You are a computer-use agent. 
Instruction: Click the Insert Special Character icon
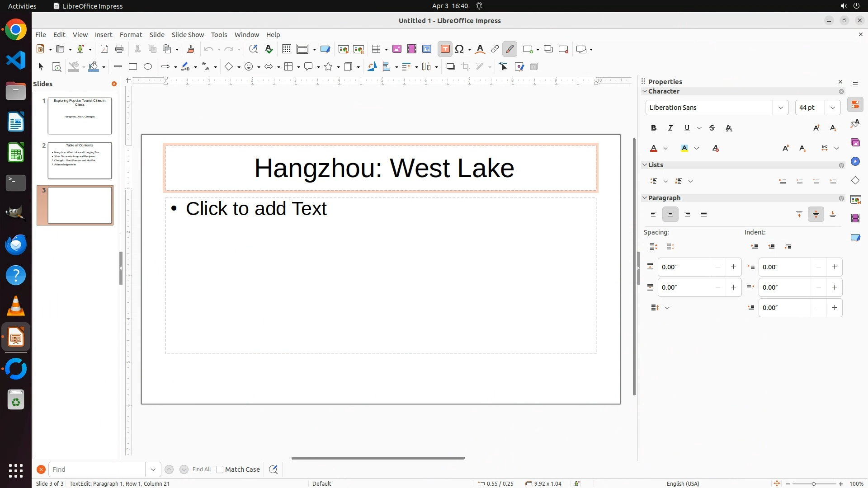(460, 49)
